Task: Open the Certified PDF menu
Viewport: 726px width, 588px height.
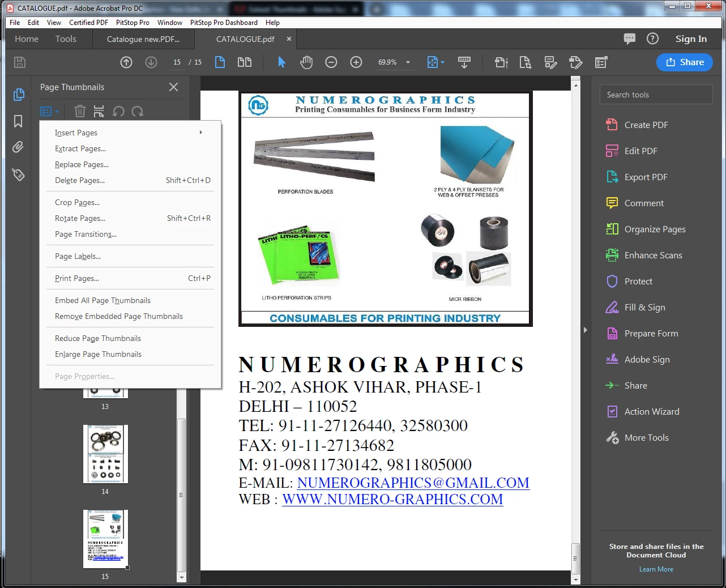Action: tap(88, 23)
